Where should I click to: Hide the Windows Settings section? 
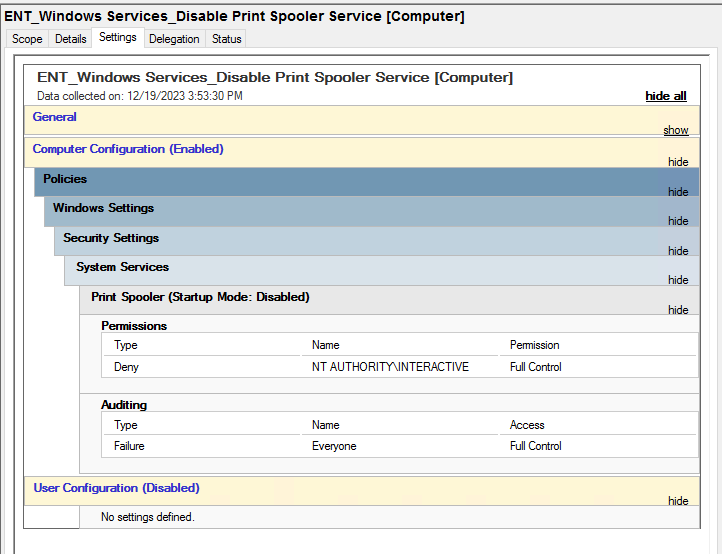pos(678,221)
